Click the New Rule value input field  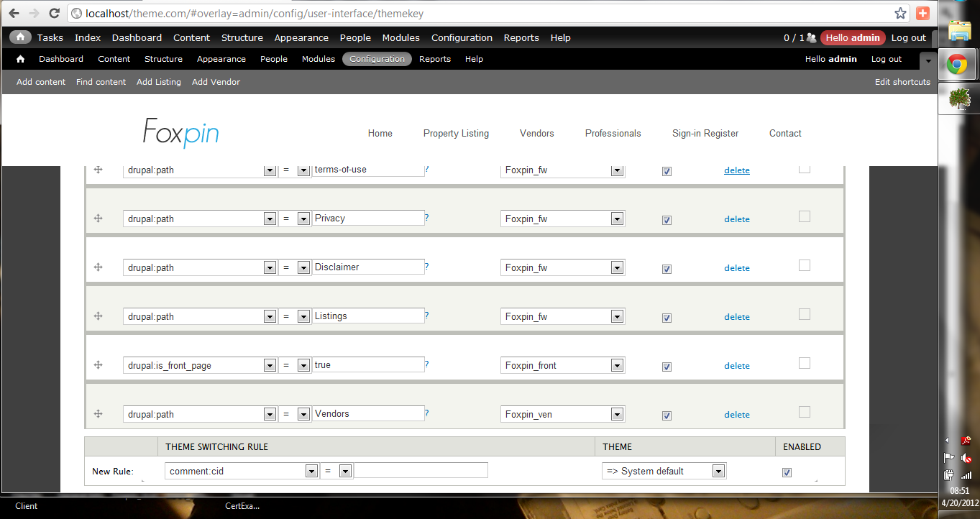421,470
